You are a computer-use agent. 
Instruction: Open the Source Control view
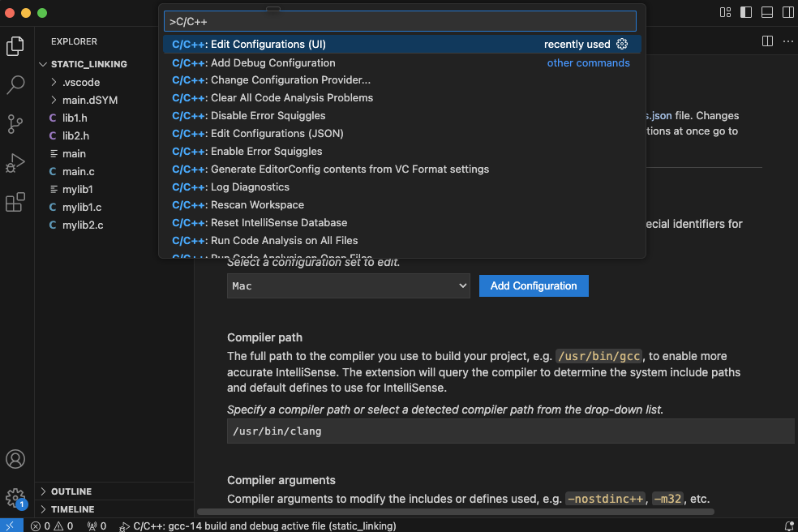coord(15,124)
